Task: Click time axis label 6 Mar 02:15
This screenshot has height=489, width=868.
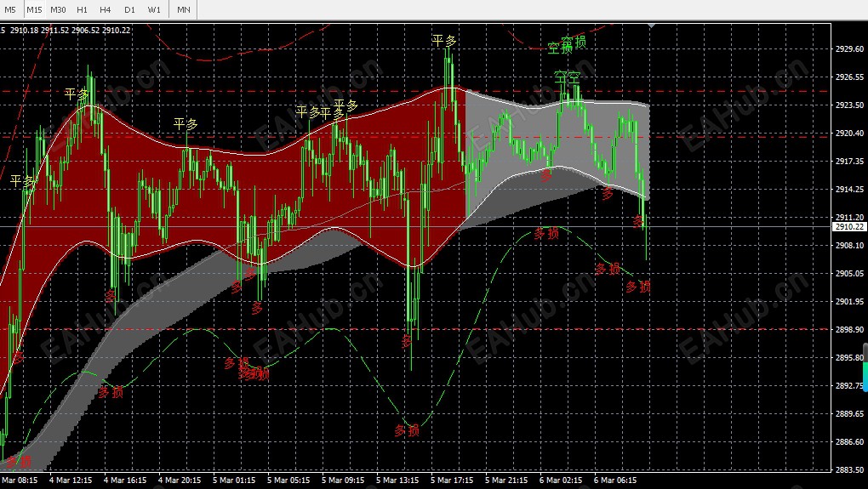Action: click(x=561, y=480)
